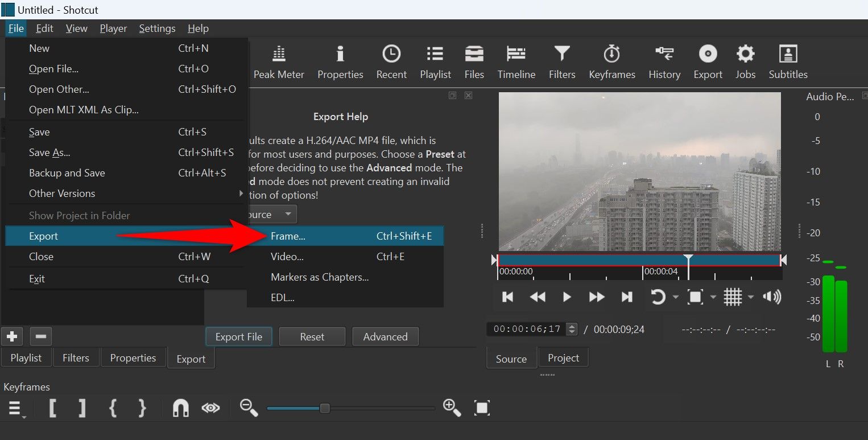Mute the player audio with speaker icon
This screenshot has width=868, height=440.
(772, 297)
